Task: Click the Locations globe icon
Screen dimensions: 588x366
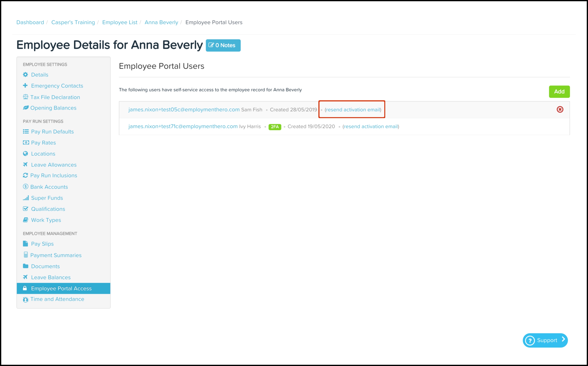Action: point(25,154)
